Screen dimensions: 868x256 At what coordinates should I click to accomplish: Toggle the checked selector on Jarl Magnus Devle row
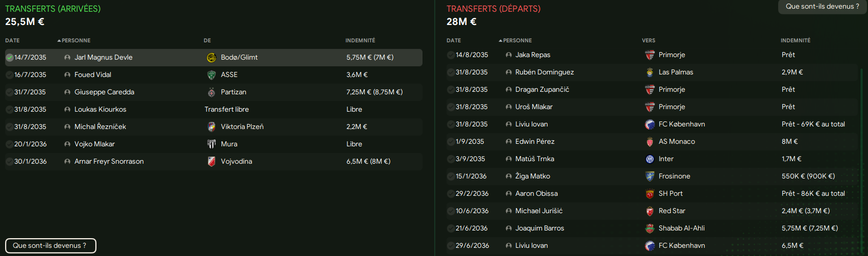click(9, 58)
